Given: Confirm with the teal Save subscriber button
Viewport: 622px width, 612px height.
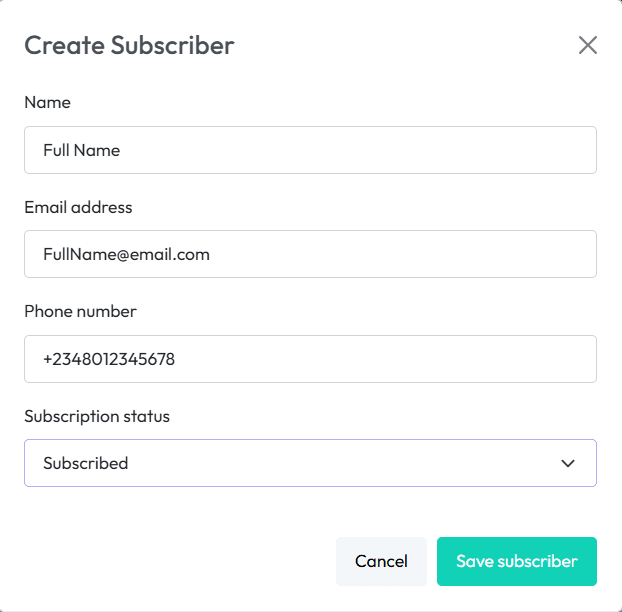Looking at the screenshot, I should (x=516, y=561).
